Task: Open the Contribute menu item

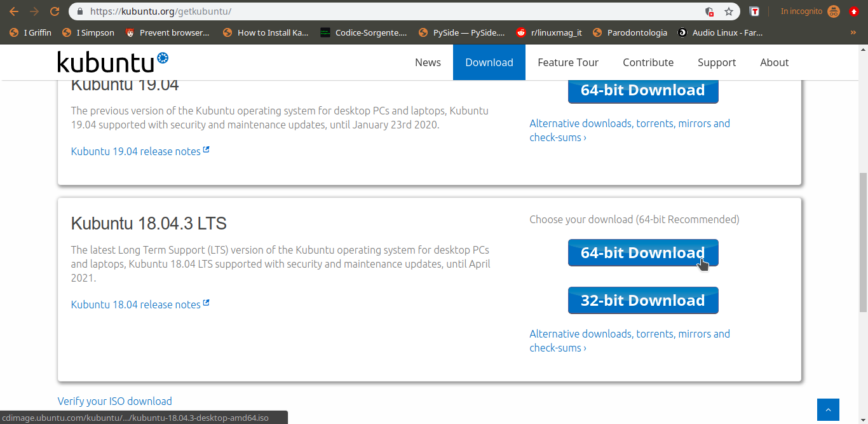Action: point(648,62)
